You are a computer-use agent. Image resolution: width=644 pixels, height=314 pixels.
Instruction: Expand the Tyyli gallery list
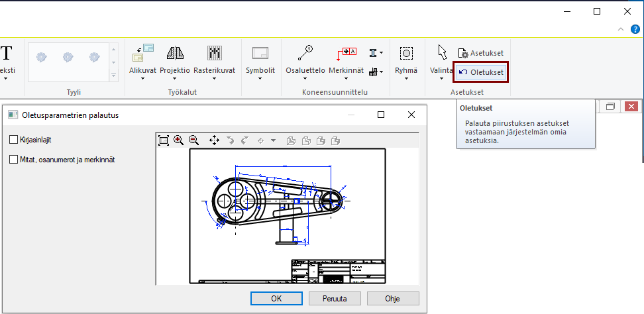point(113,75)
